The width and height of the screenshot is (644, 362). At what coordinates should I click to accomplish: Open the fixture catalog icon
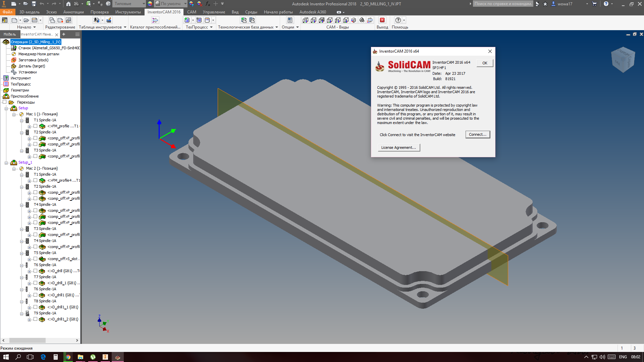155,20
